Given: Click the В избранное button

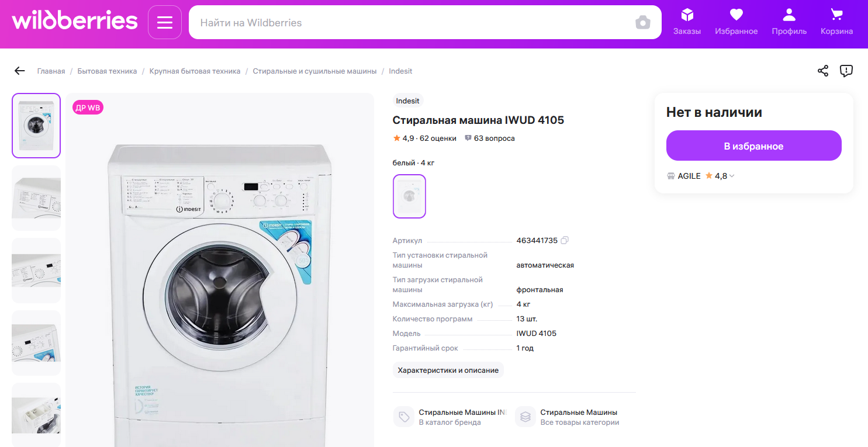Looking at the screenshot, I should click(753, 146).
